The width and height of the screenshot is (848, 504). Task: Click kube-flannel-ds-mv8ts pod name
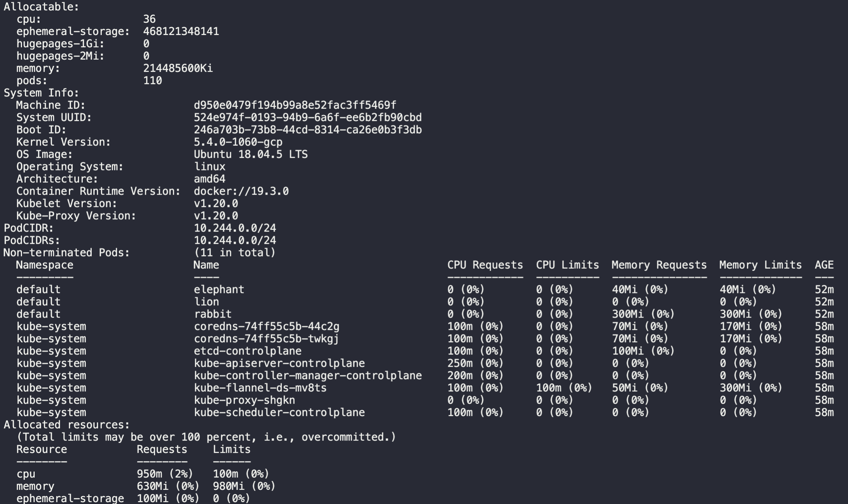click(260, 388)
